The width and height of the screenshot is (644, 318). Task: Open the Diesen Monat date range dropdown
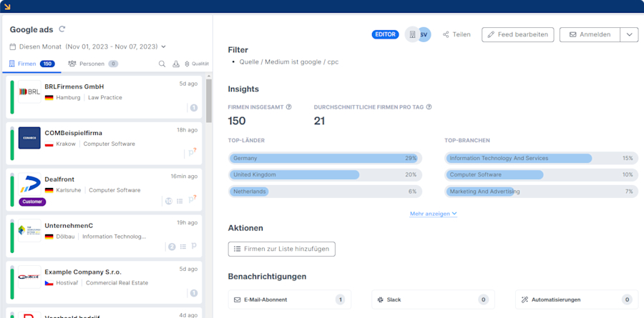click(x=163, y=46)
